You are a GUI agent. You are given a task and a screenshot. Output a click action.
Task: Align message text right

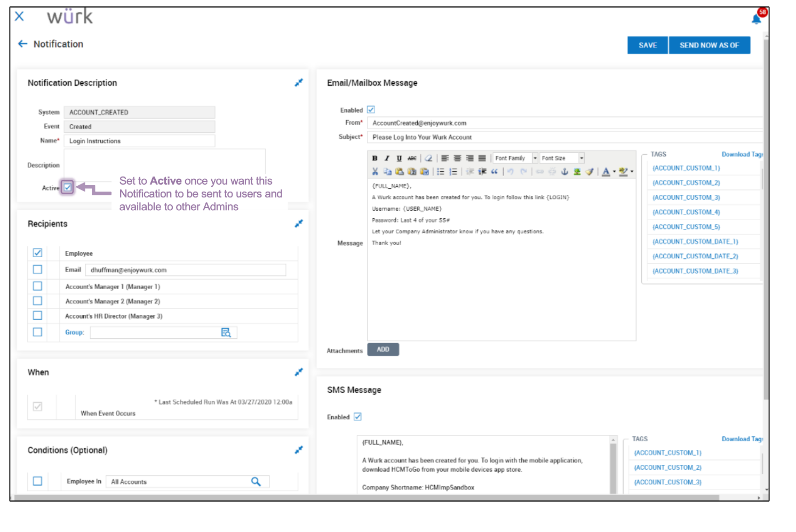click(x=469, y=158)
